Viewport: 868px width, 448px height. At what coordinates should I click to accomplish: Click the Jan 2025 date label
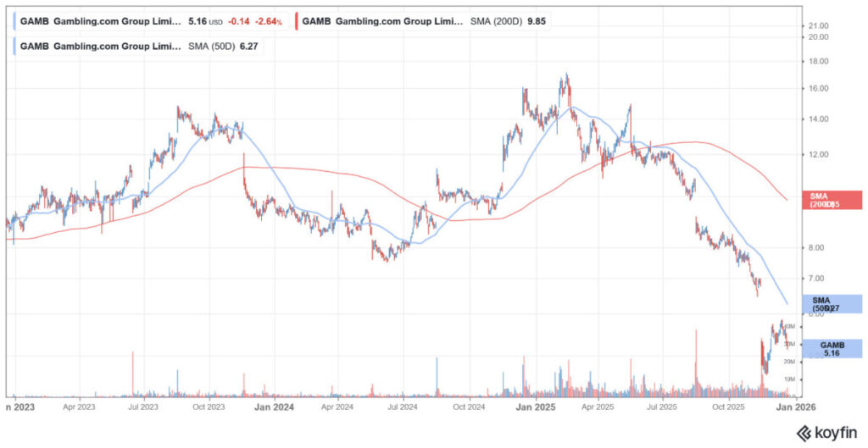(535, 407)
